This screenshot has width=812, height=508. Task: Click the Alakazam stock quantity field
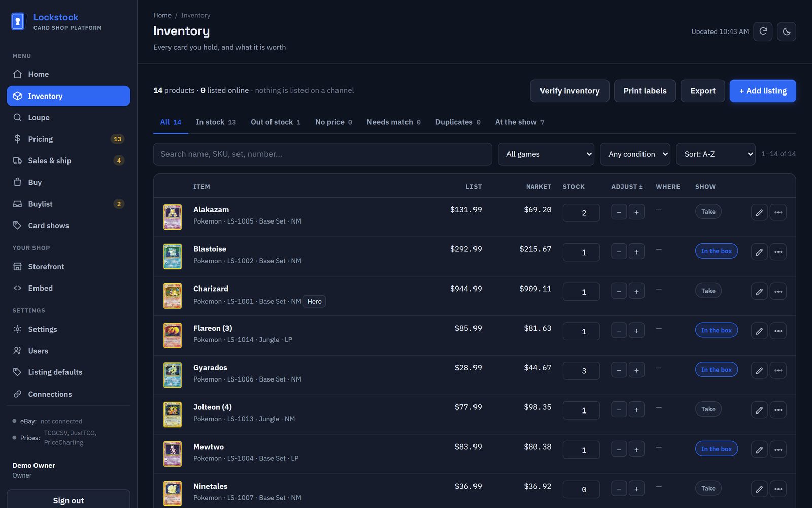coord(581,213)
